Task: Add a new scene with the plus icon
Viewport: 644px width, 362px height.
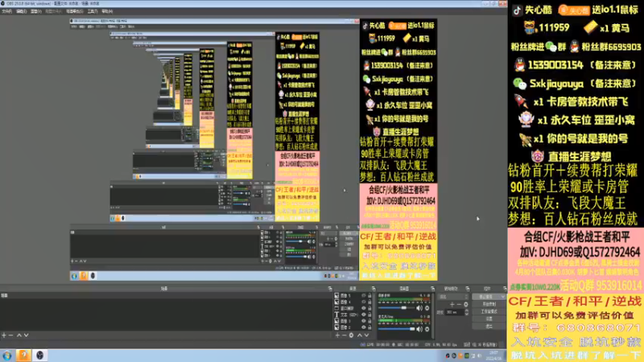Action: 4,335
